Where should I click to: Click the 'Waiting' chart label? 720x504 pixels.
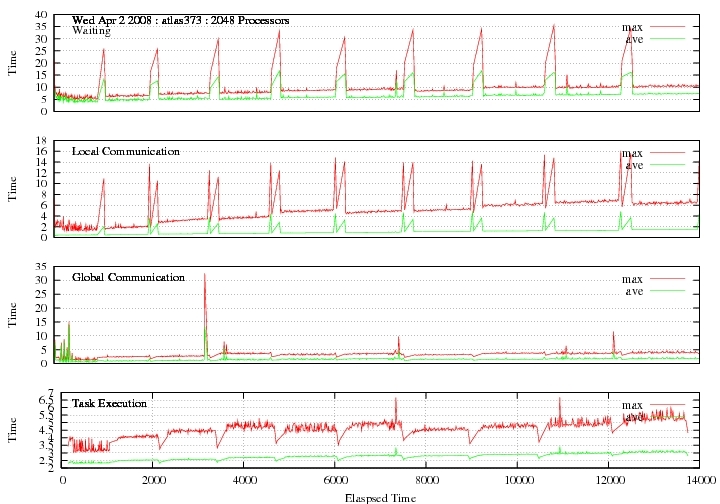coord(91,31)
